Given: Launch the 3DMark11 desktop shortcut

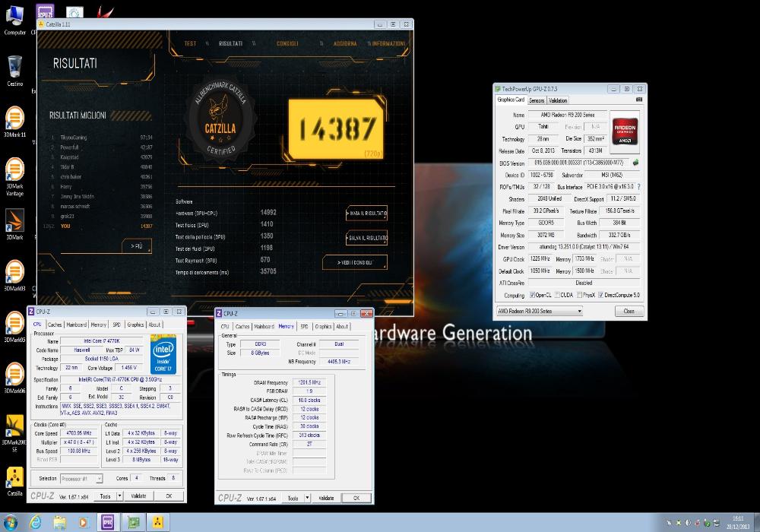Looking at the screenshot, I should 14,122.
